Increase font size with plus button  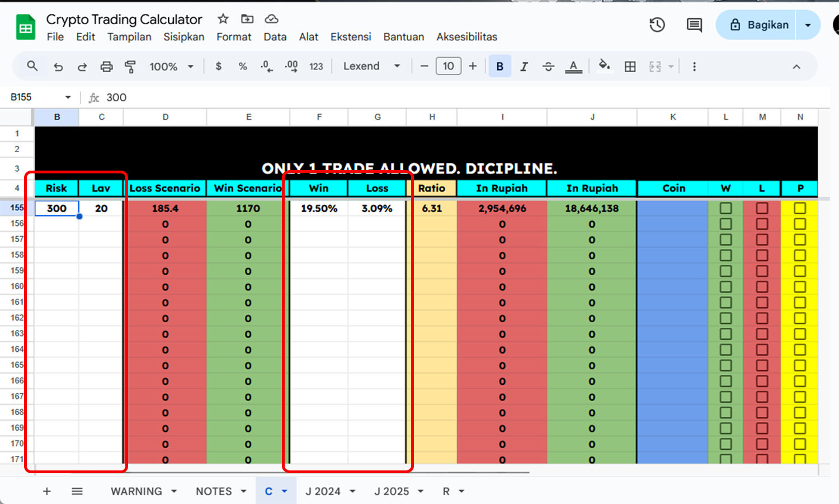coord(473,66)
